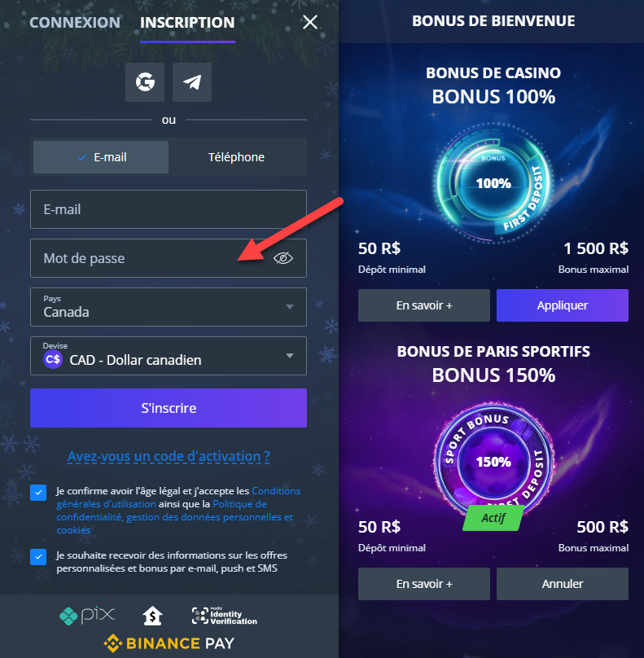The image size is (644, 658).
Task: Click the C$ currency icon
Action: click(53, 360)
